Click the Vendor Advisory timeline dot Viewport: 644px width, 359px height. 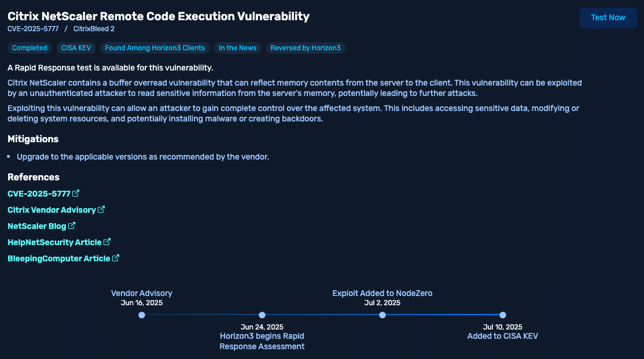142,315
